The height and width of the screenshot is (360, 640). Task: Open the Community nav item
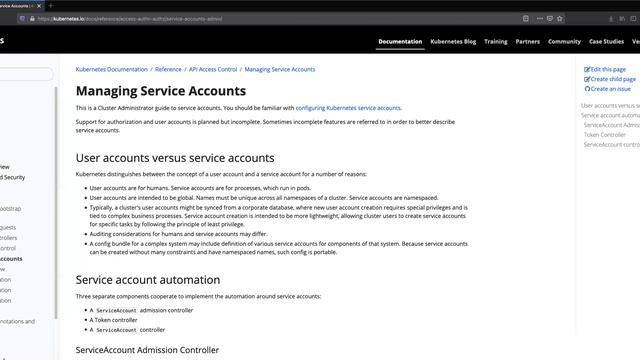(564, 42)
